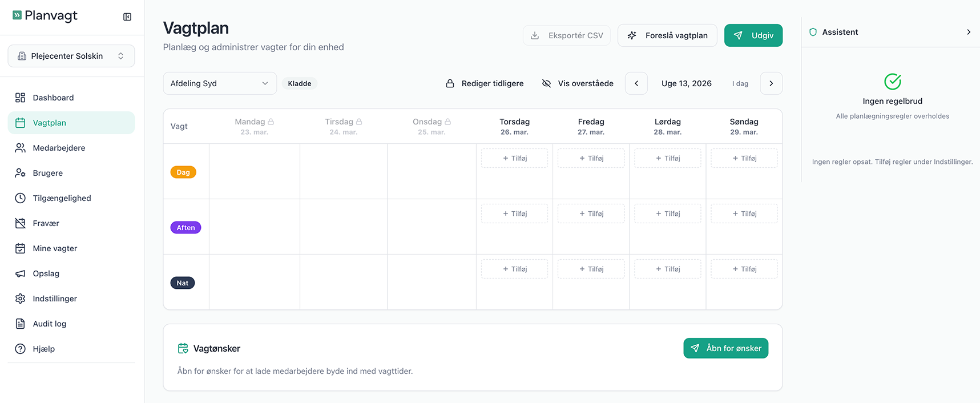The image size is (980, 403).
Task: Select the Fredag 27. mar. column header
Action: click(591, 126)
